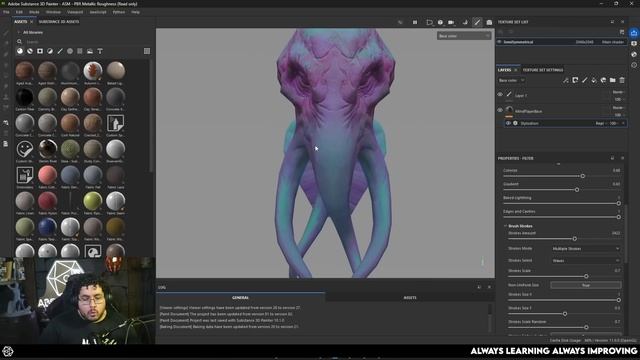The width and height of the screenshot is (640, 360).
Task: Delete layer with trash icon
Action: [622, 80]
